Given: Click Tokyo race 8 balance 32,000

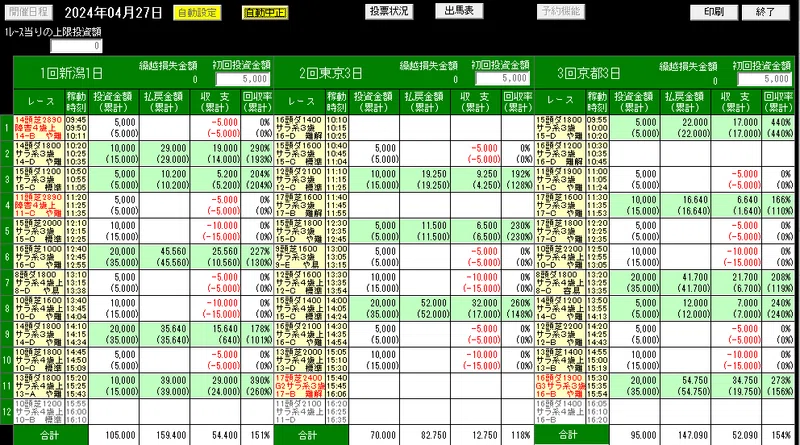Looking at the screenshot, I should 476,308.
